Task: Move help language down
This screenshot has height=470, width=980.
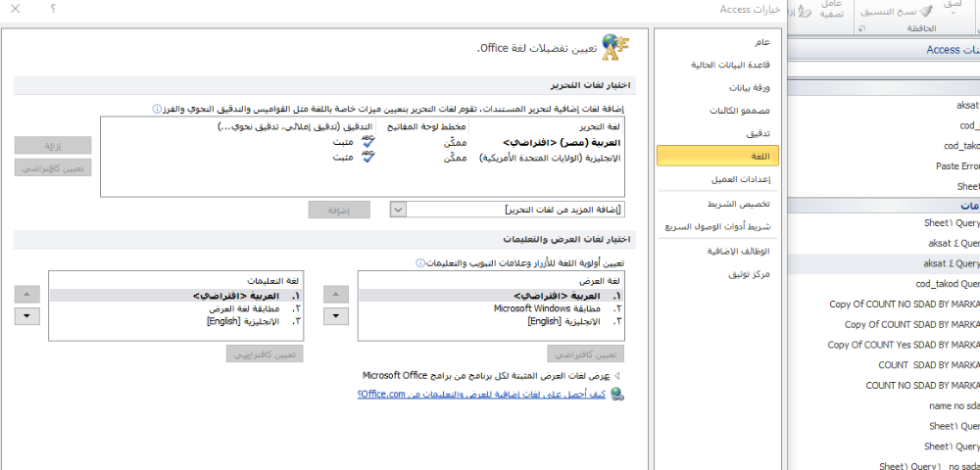Action: point(26,316)
